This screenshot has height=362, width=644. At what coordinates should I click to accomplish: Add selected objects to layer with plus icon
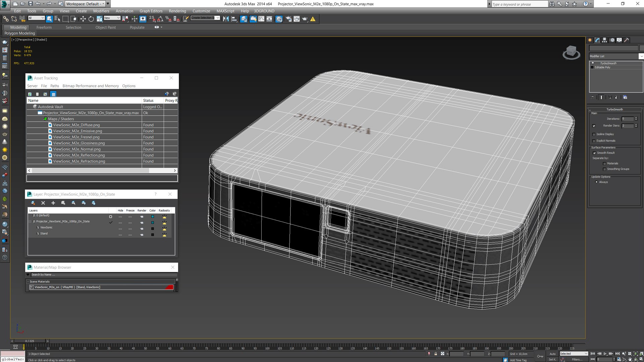[53, 203]
